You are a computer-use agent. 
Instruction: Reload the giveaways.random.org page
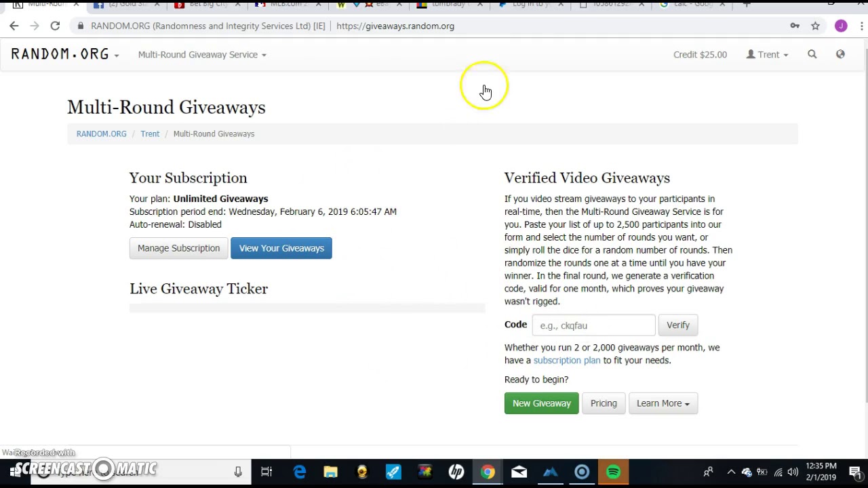pyautogui.click(x=55, y=26)
